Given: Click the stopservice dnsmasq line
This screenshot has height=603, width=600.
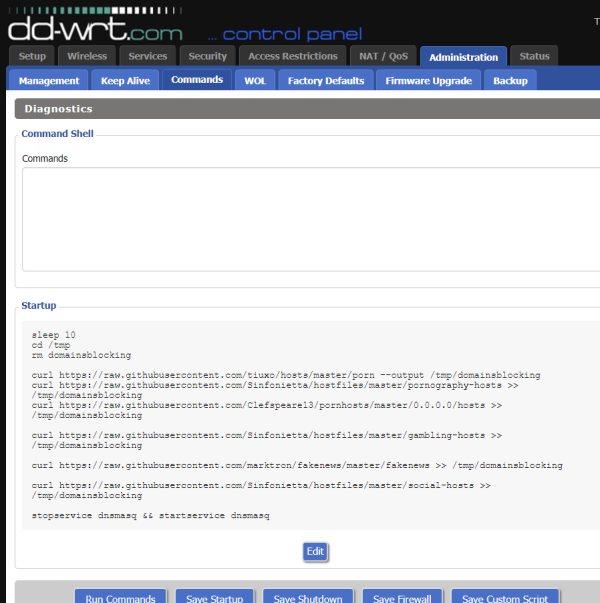Looking at the screenshot, I should (150, 515).
